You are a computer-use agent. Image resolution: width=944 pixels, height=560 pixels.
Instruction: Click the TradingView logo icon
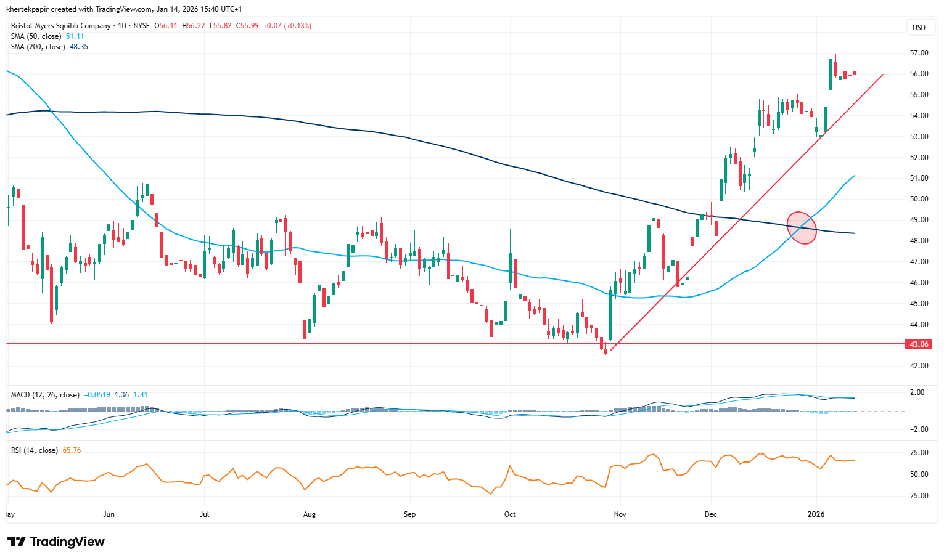(17, 542)
